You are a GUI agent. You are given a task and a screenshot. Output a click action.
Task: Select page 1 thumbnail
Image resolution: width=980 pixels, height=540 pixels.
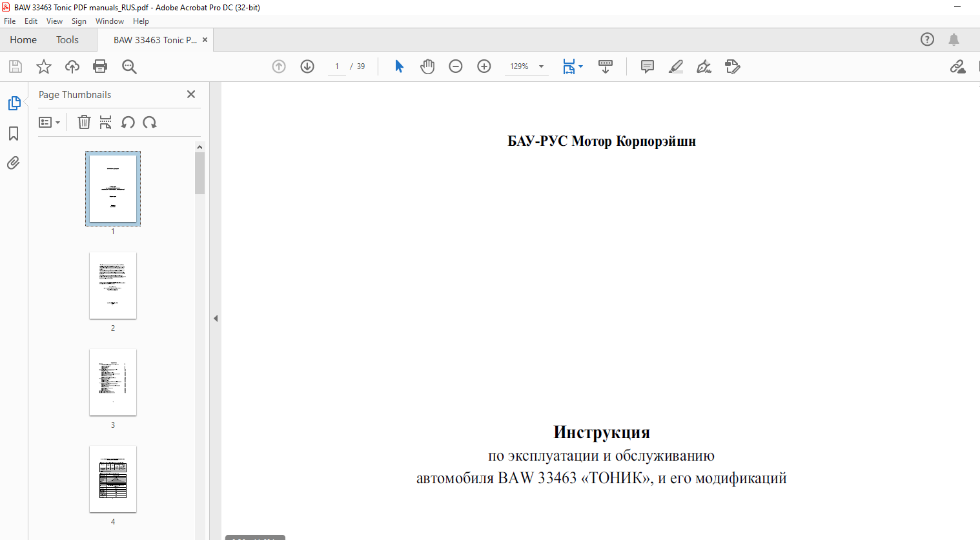coord(113,188)
